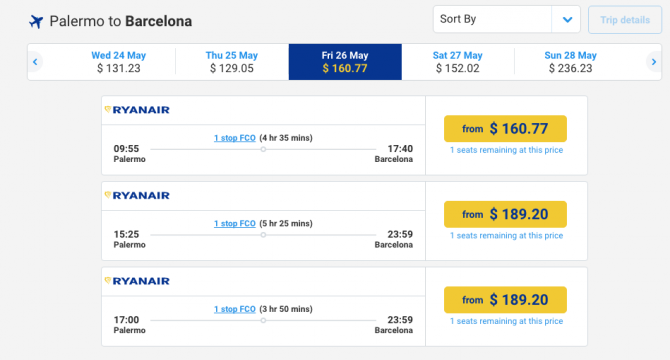Open 1 stop FCO link on 17:00 flight
Image resolution: width=670 pixels, height=360 pixels.
235,309
